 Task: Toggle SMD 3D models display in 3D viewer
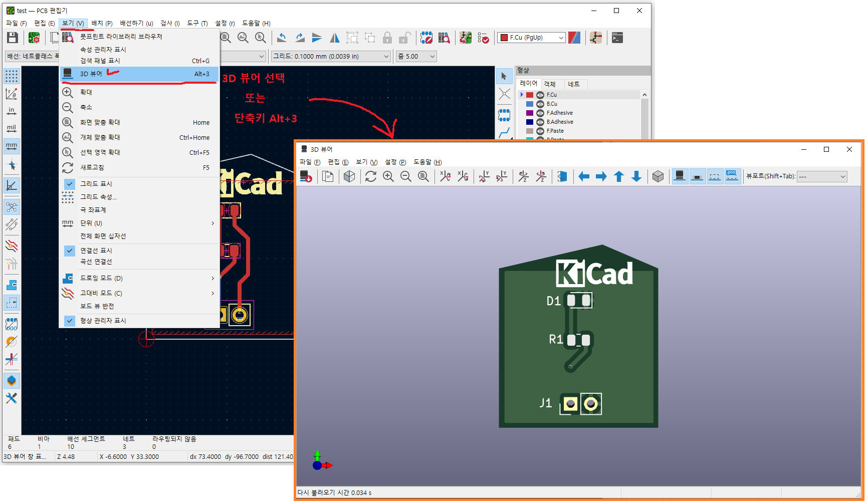coord(697,176)
